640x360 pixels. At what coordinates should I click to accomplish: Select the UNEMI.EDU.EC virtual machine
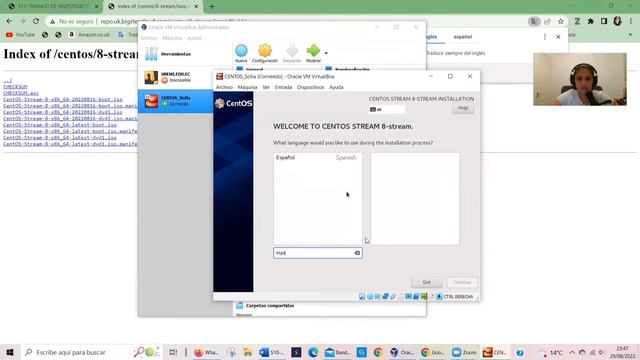coord(185,78)
